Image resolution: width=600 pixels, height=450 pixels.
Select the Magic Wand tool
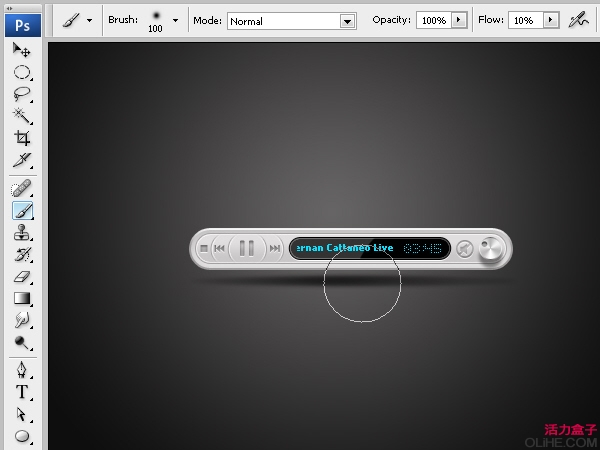point(22,116)
